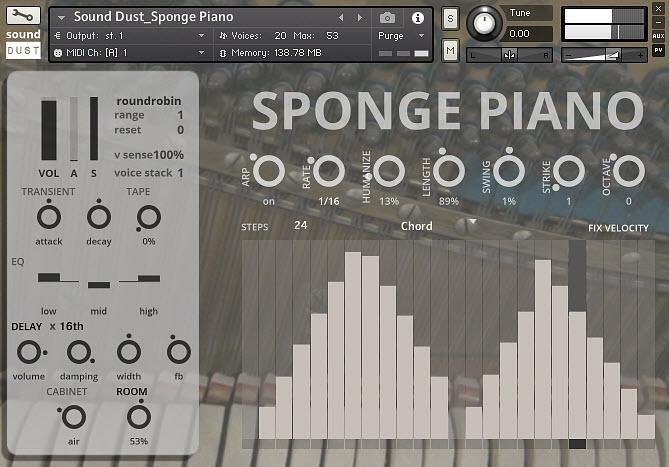The height and width of the screenshot is (467, 669).
Task: Click the transient attack knob
Action: [49, 217]
